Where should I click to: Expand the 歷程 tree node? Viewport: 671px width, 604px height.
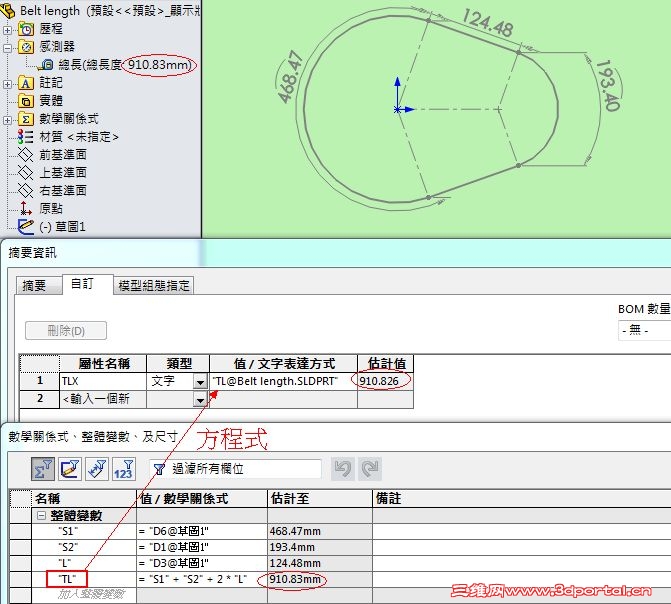coord(7,30)
